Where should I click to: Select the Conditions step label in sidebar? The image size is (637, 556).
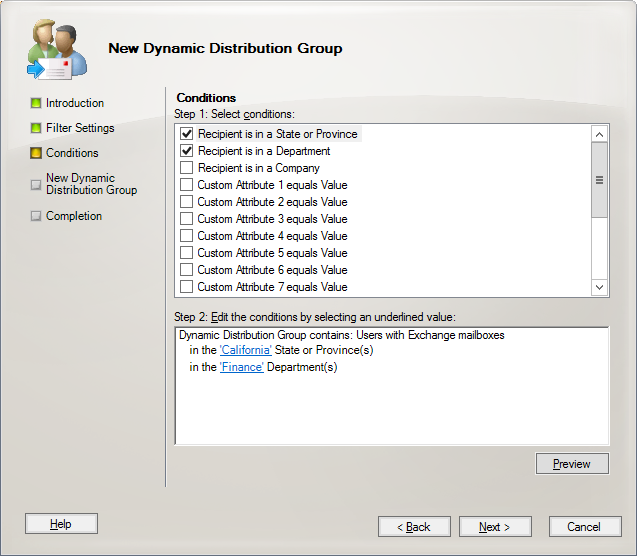(72, 153)
